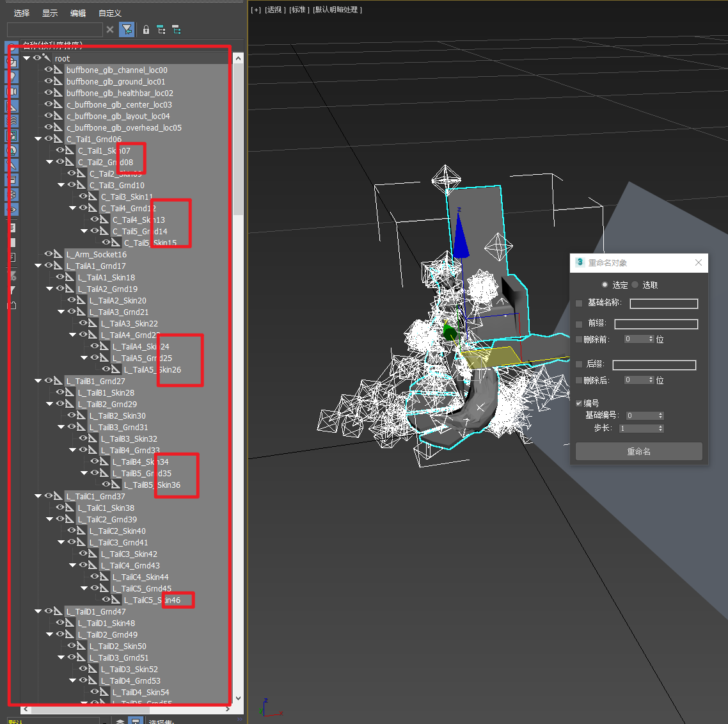
Task: Toggle the display lights lightbulb filter icon
Action: 13,76
